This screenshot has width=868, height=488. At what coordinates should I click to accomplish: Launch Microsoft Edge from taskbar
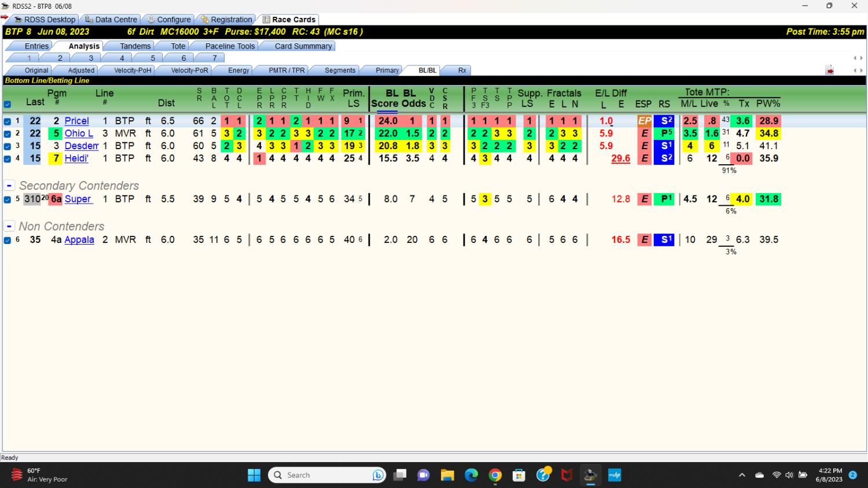tap(472, 475)
